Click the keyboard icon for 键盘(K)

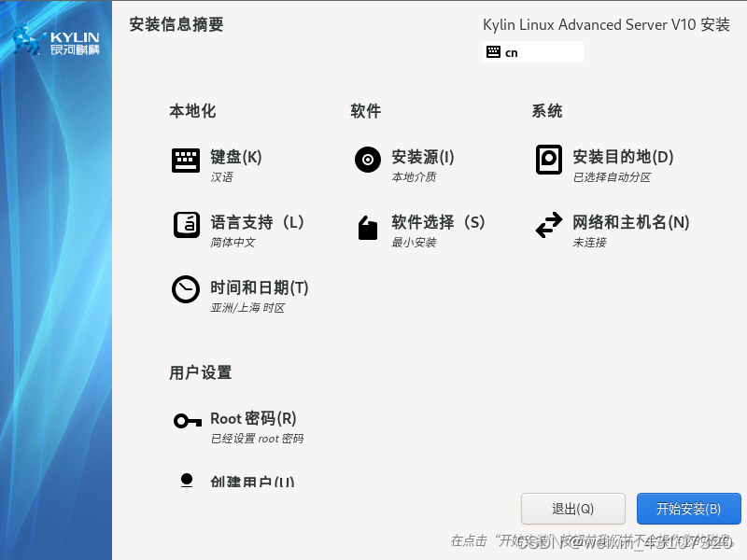(x=185, y=160)
